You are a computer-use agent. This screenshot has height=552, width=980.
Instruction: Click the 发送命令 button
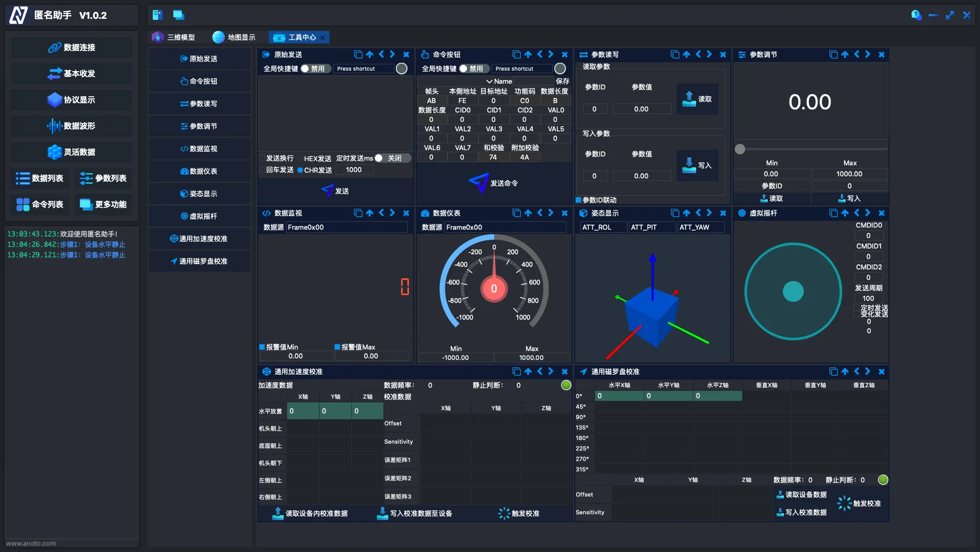coord(493,183)
